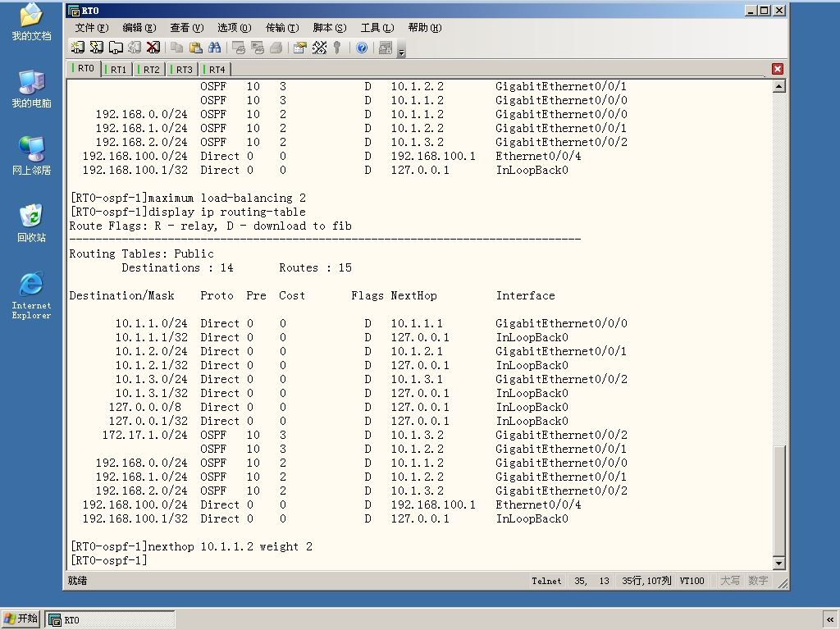This screenshot has width=840, height=630.
Task: Open the 文件(F) menu
Action: 91,28
